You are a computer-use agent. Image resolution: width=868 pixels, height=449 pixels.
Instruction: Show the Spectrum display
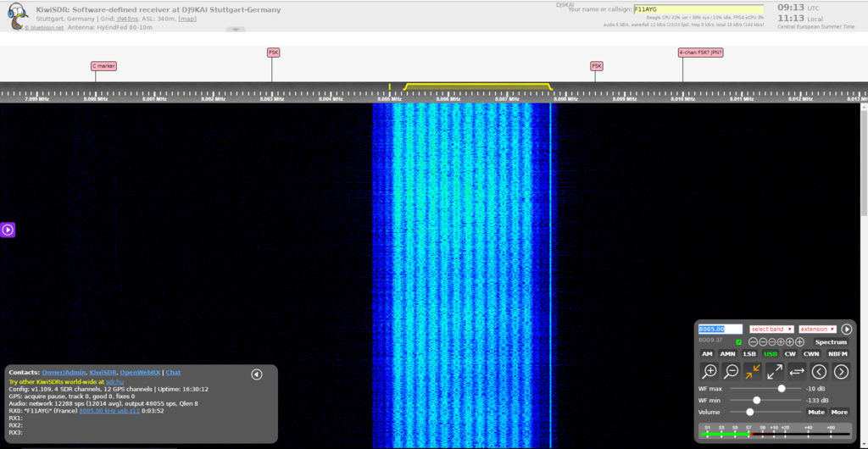[x=831, y=342]
